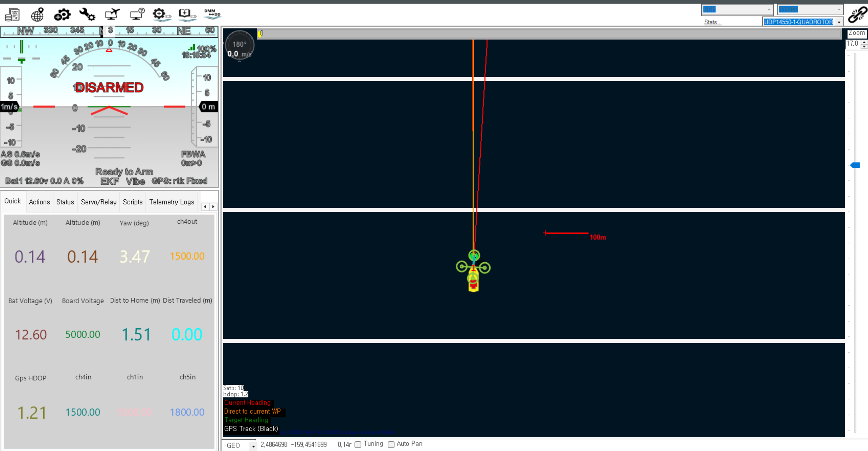868x451 pixels.
Task: Expand the GEO coordinate system dropdown
Action: point(253,446)
